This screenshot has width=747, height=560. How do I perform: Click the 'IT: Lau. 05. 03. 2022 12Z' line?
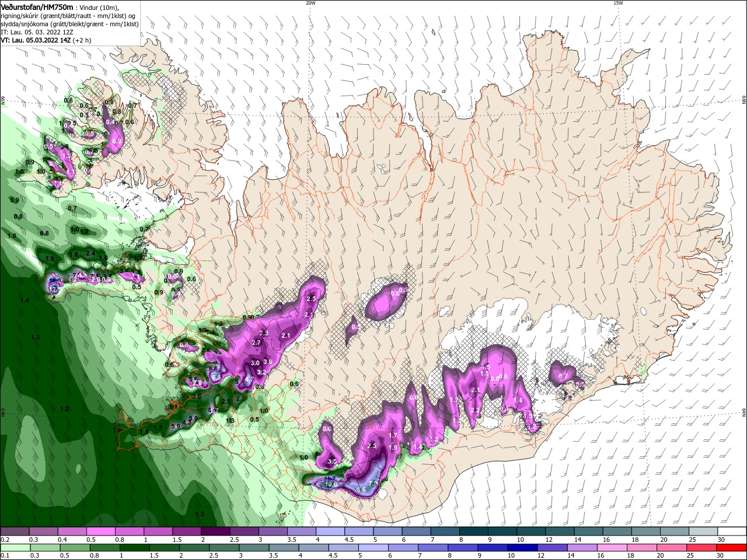37,32
